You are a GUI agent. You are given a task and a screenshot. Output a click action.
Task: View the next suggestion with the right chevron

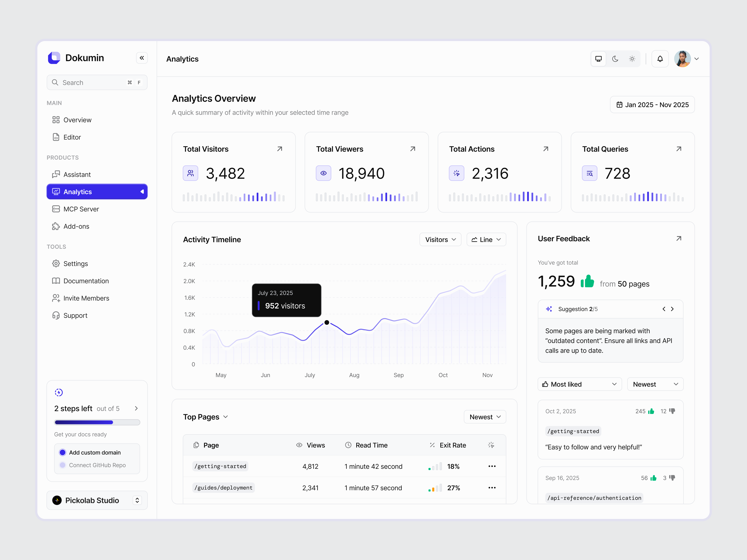(x=672, y=309)
